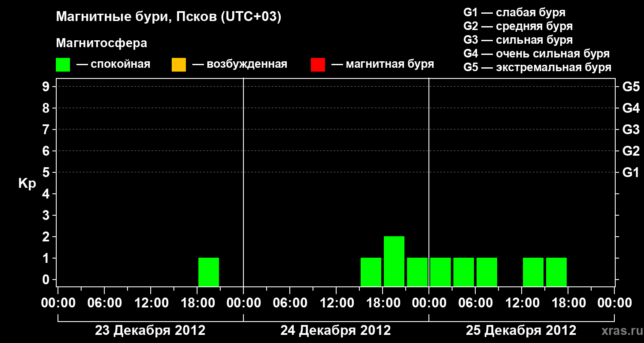Image resolution: width=644 pixels, height=343 pixels.
Task: Click the 06:00 tick label of 23 December
Action: point(104,303)
